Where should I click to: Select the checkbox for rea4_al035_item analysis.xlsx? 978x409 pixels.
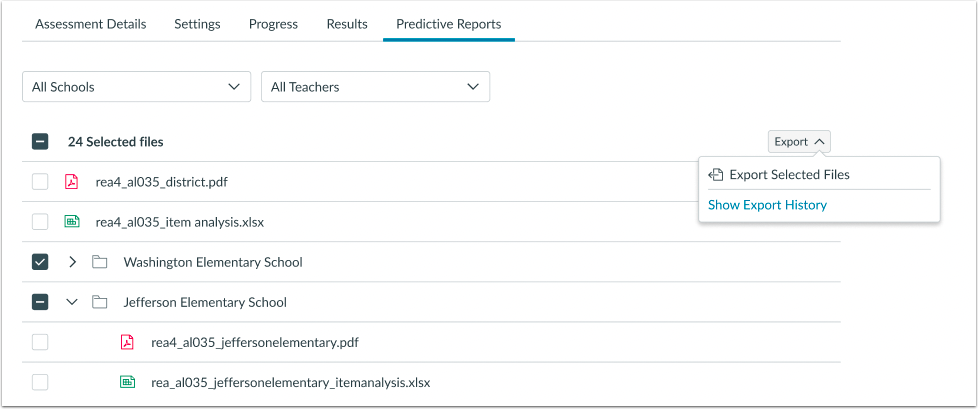pyautogui.click(x=40, y=222)
